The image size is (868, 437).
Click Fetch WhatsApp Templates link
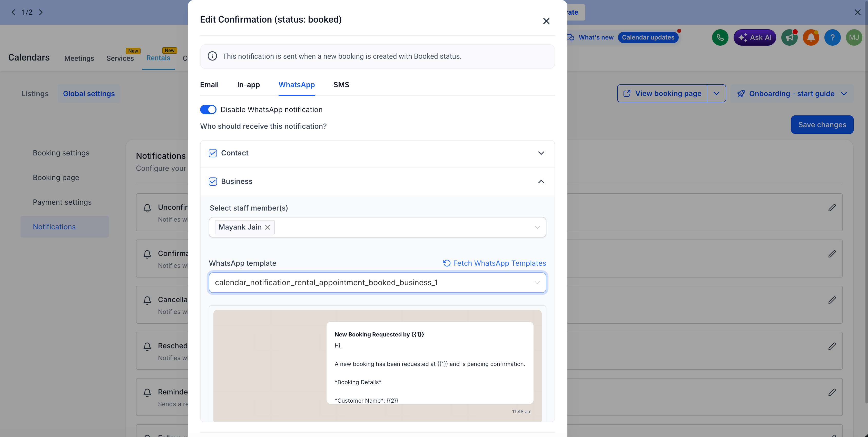495,263
